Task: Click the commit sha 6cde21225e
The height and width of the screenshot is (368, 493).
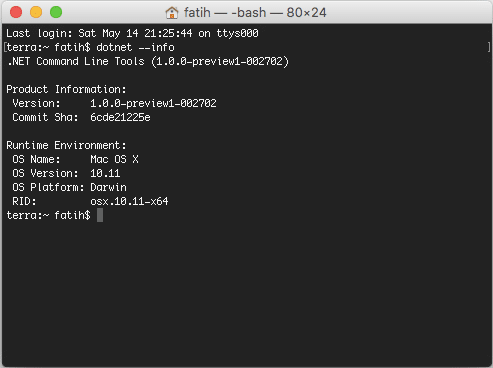Action: (x=120, y=117)
